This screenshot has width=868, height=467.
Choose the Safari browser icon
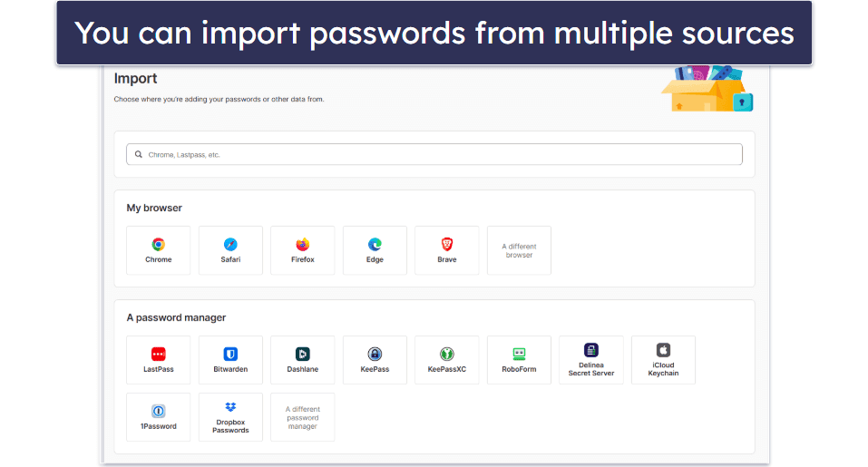(x=230, y=250)
